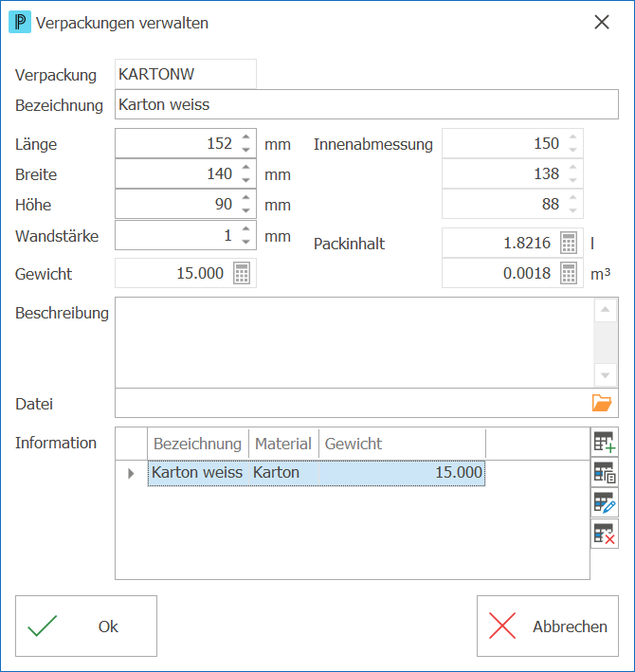Screen dimensions: 635x672
Task: Sort by Gewicht column header
Action: tap(402, 444)
